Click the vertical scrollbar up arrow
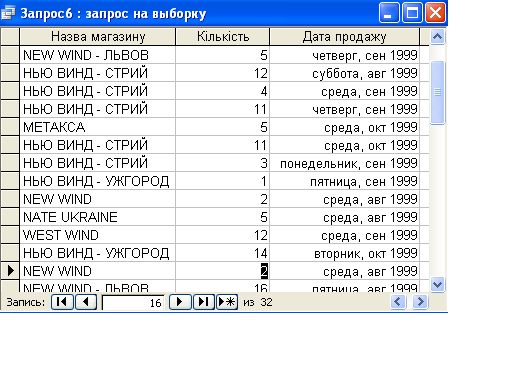This screenshot has height=384, width=512. pyautogui.click(x=437, y=37)
